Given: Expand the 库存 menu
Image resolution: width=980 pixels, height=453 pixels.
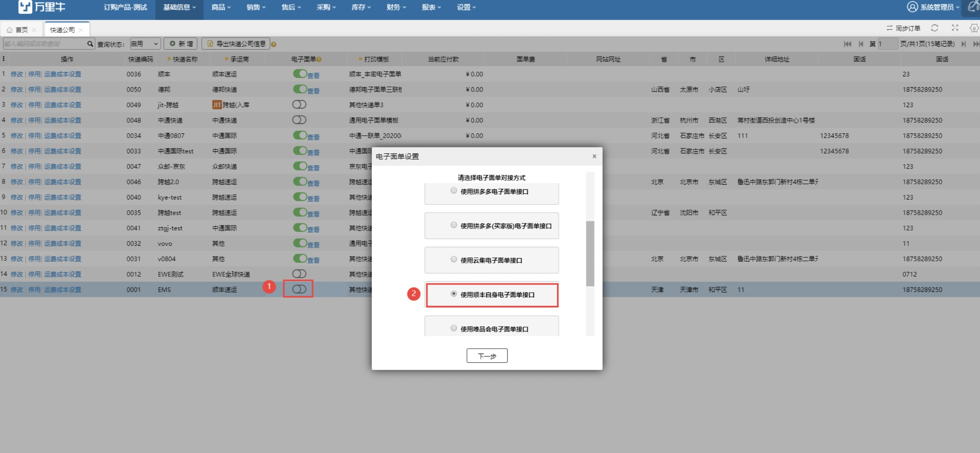Looking at the screenshot, I should point(361,7).
